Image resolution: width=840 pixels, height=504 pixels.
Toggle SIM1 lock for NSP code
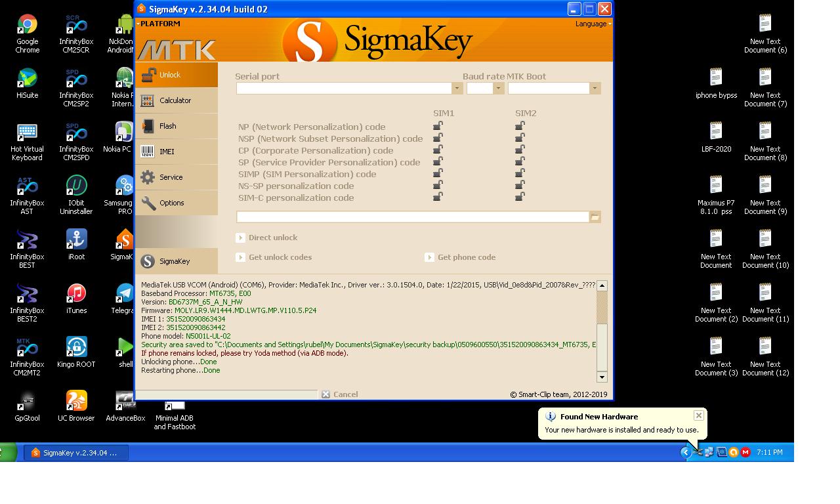coord(438,138)
